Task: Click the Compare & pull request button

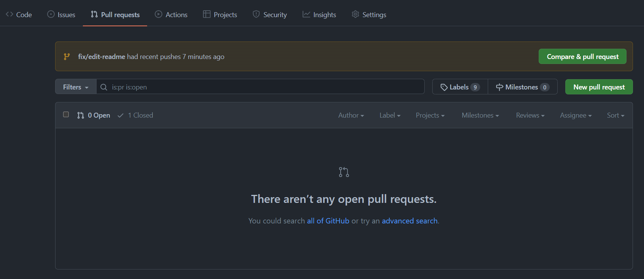Action: [582, 56]
